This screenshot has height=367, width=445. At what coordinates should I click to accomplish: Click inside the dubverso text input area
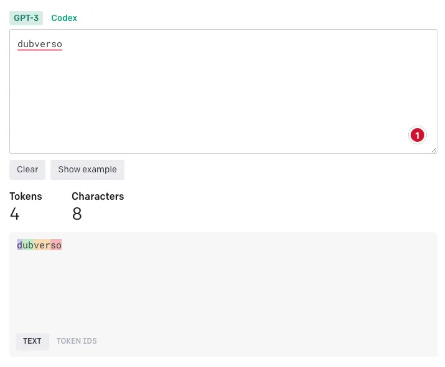pos(223,92)
